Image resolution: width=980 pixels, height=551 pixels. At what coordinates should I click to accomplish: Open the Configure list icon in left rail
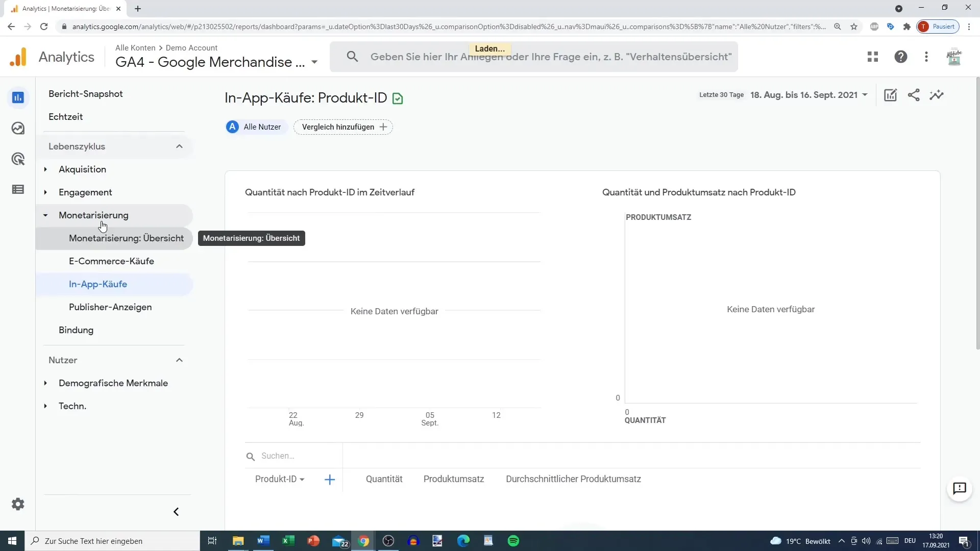18,189
